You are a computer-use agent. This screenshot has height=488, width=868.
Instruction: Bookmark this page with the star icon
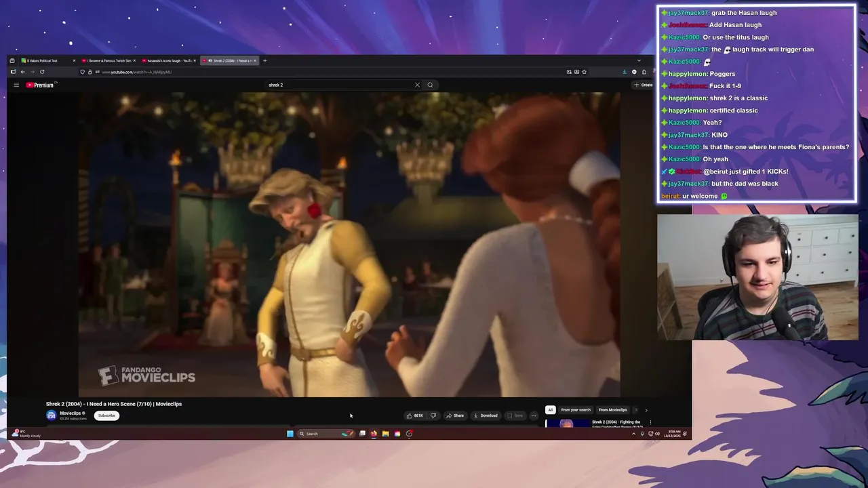pos(584,72)
